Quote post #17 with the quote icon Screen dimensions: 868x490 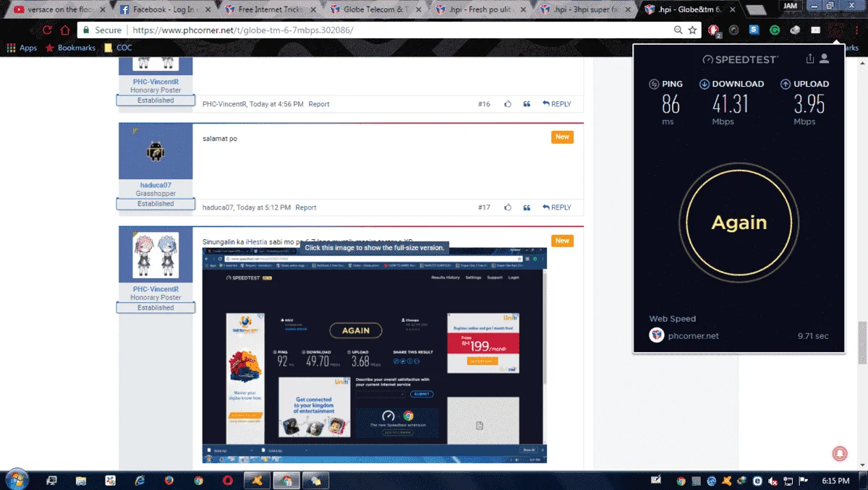[527, 207]
